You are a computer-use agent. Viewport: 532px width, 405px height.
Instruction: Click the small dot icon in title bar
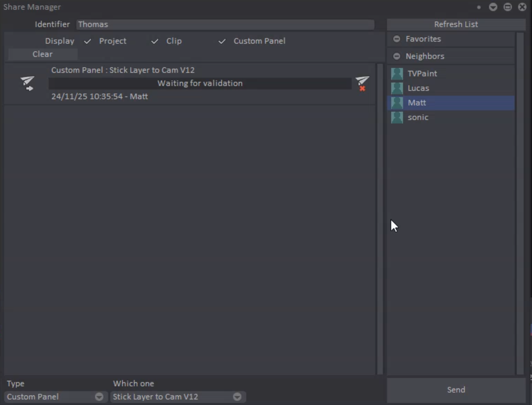pos(479,7)
